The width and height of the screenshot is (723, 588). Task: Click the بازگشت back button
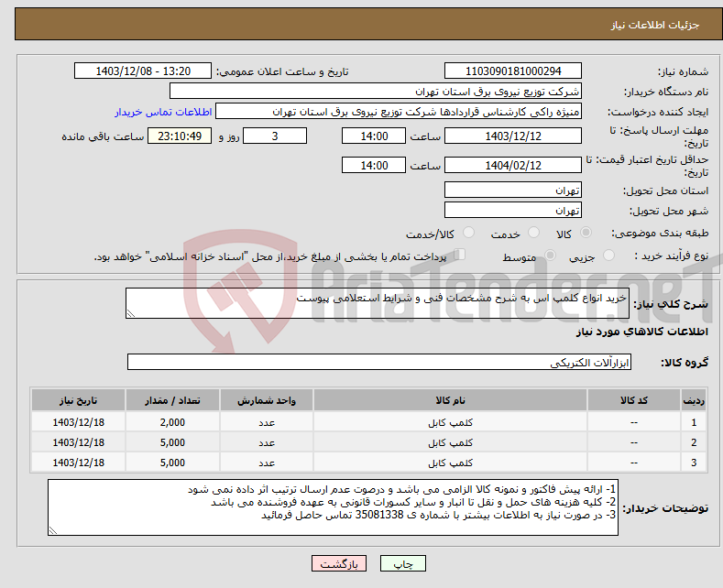point(339,563)
